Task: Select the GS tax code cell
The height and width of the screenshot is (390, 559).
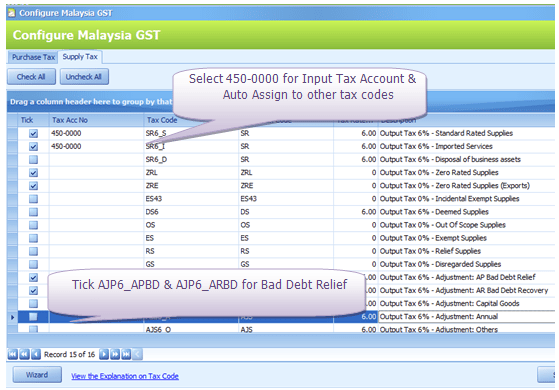Action: click(x=191, y=264)
